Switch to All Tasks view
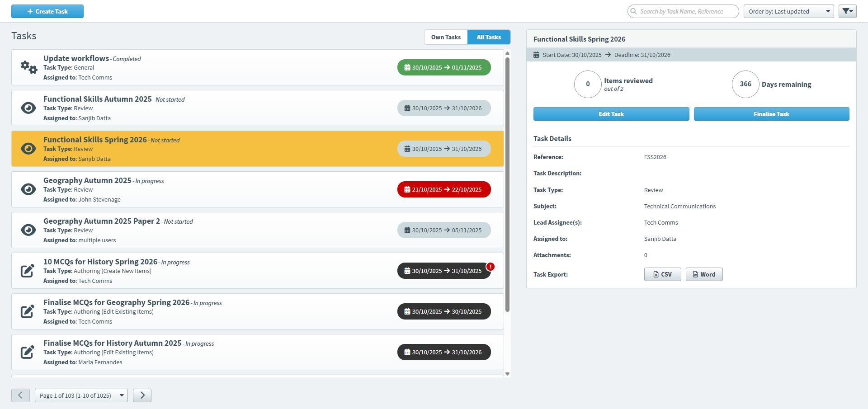 [x=489, y=37]
